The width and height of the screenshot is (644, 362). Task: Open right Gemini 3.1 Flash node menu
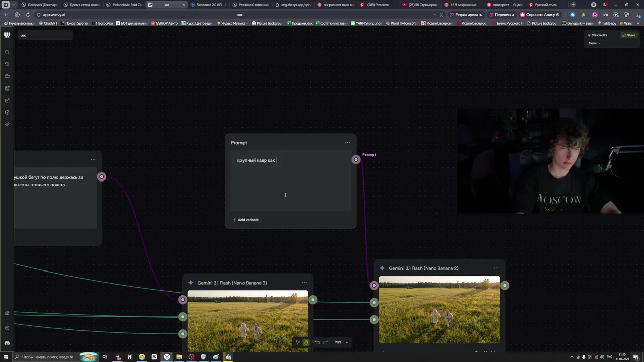496,268
